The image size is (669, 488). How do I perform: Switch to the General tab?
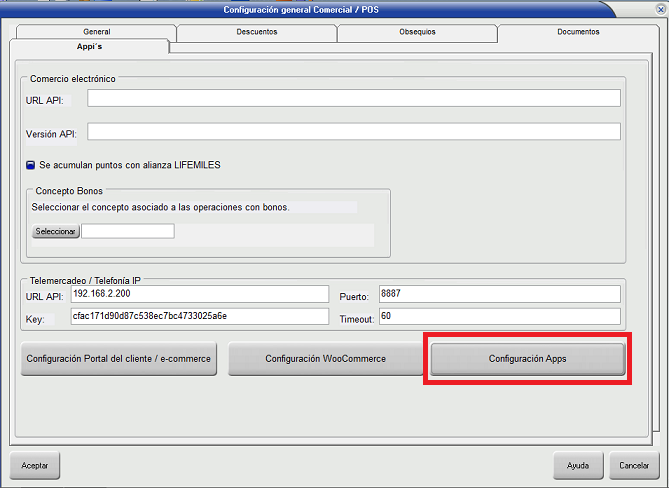pyautogui.click(x=97, y=32)
